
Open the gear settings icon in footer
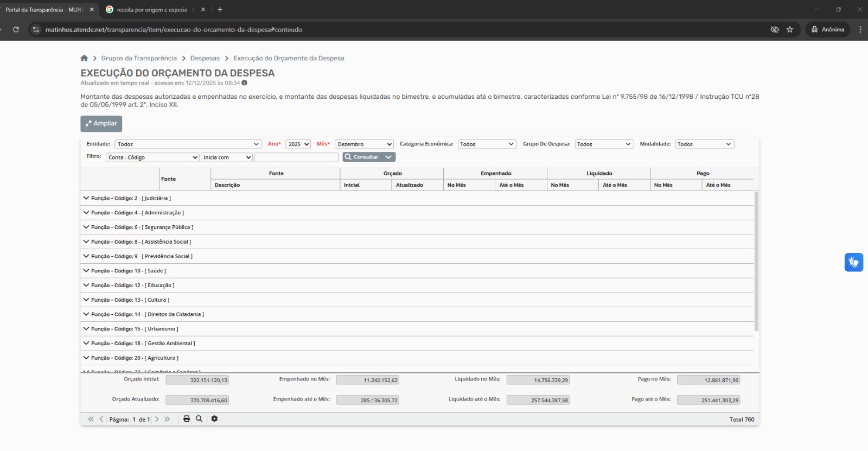(x=214, y=419)
